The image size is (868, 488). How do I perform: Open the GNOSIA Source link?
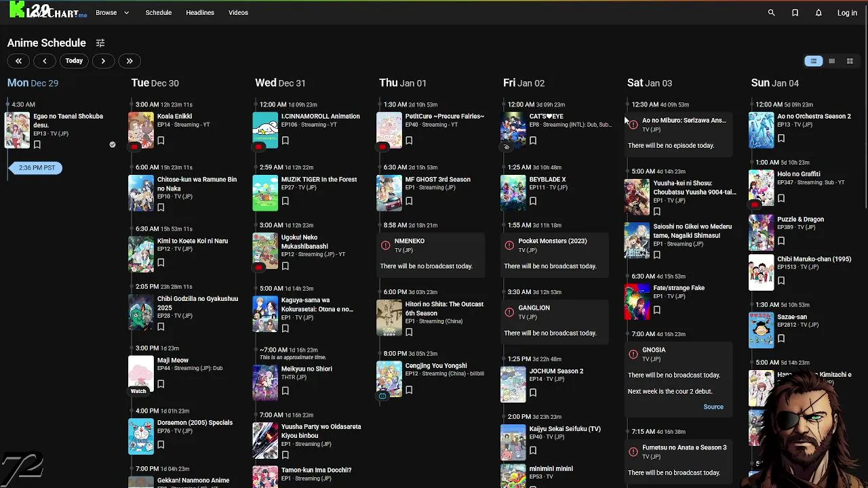713,407
